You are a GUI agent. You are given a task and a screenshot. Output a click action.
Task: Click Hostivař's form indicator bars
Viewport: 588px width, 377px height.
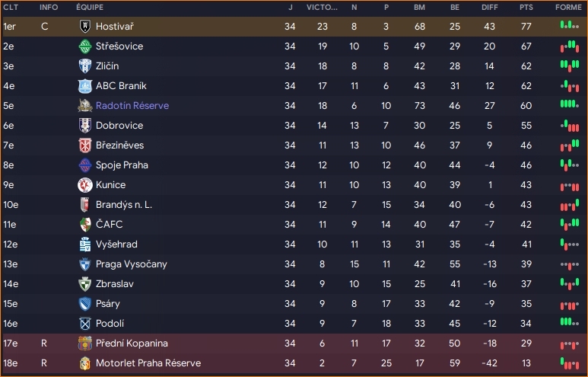568,27
